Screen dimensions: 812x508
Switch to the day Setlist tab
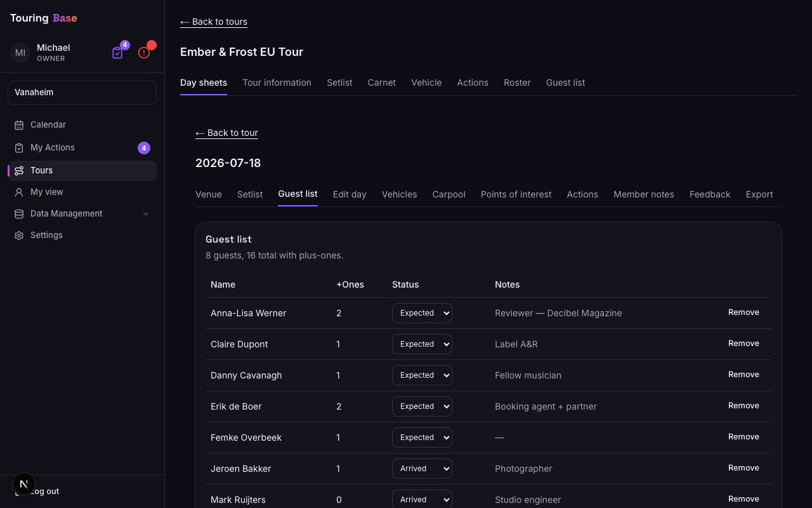click(x=250, y=194)
